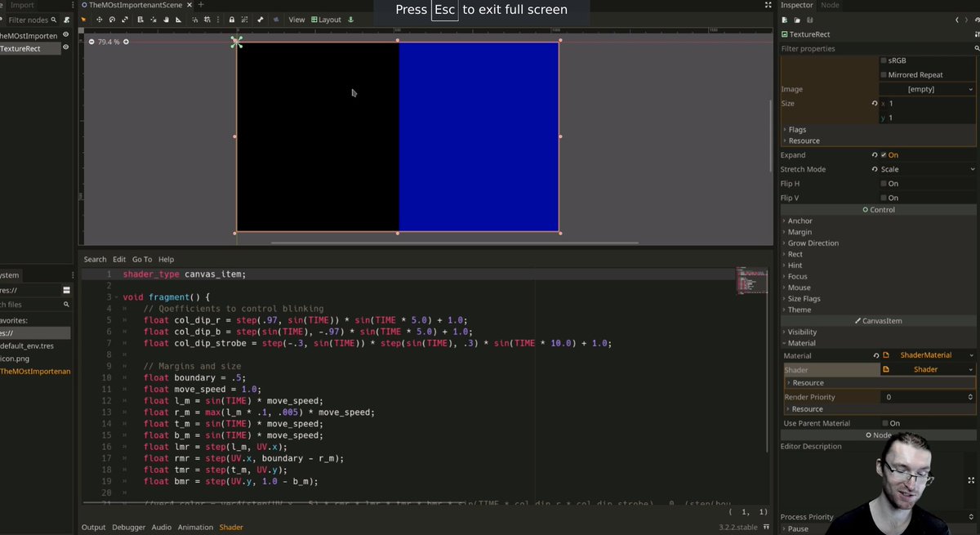The width and height of the screenshot is (980, 535).
Task: Enable Use Parent Material checkbox
Action: [885, 423]
